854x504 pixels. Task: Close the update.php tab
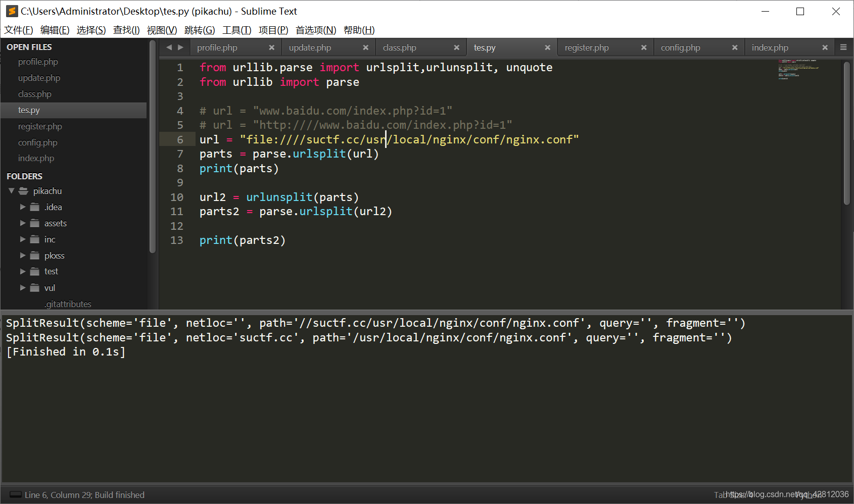click(x=366, y=47)
